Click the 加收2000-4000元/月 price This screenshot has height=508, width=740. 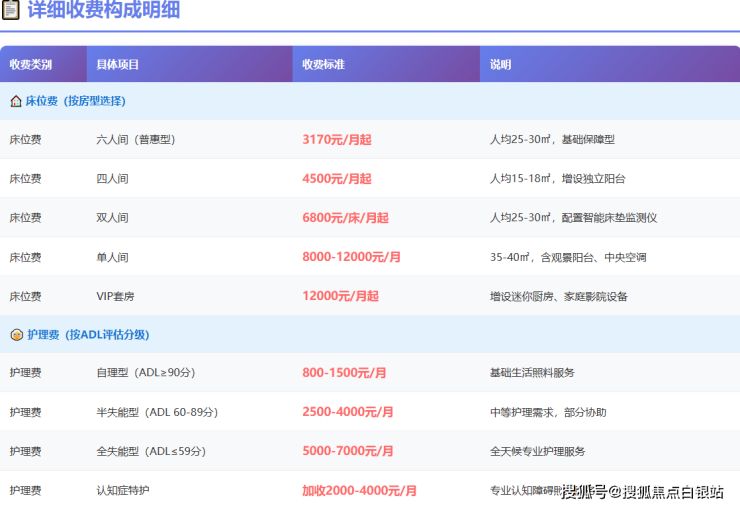pos(359,491)
